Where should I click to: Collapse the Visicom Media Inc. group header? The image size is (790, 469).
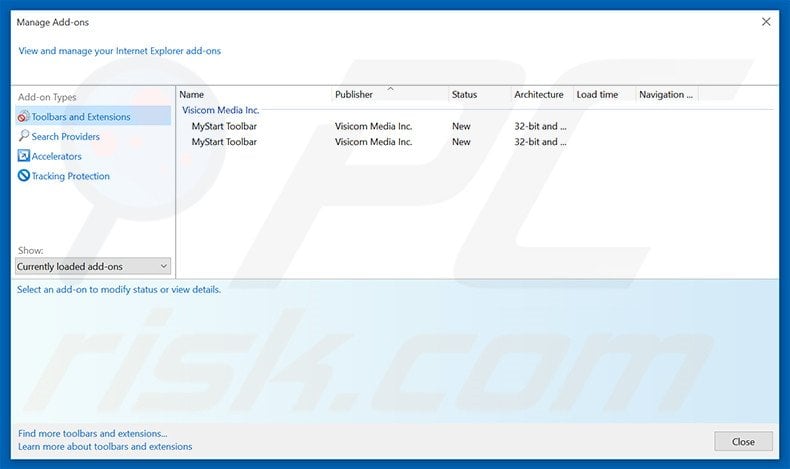220,110
